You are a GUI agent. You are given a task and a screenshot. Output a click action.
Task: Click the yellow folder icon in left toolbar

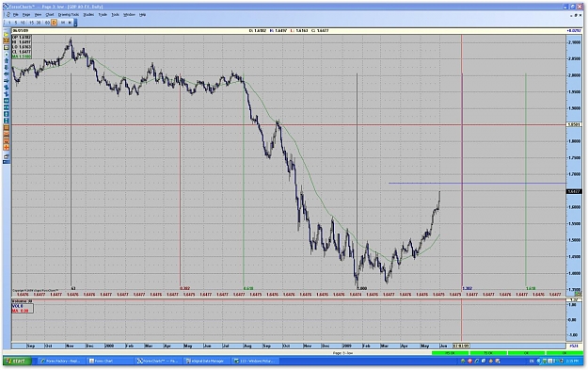pos(6,35)
